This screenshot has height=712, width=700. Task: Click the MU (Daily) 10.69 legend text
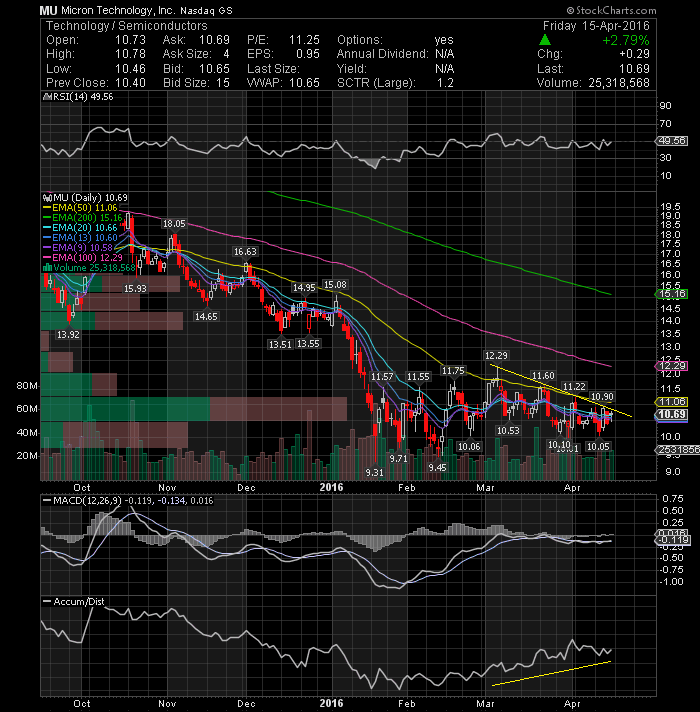pos(91,198)
